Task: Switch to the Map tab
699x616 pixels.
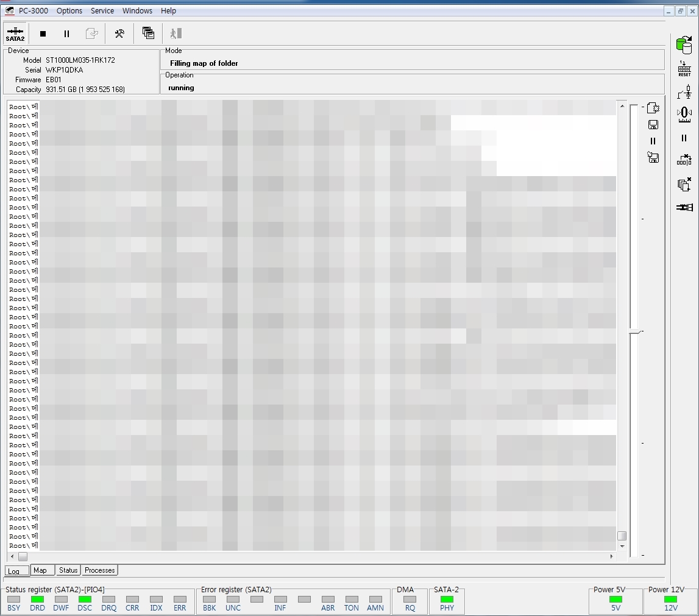Action: [43, 570]
